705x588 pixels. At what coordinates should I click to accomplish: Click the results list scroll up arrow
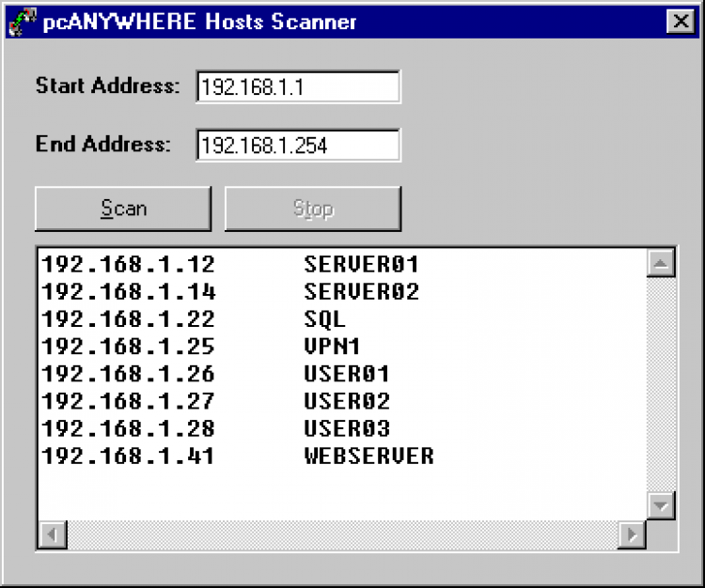pyautogui.click(x=661, y=263)
